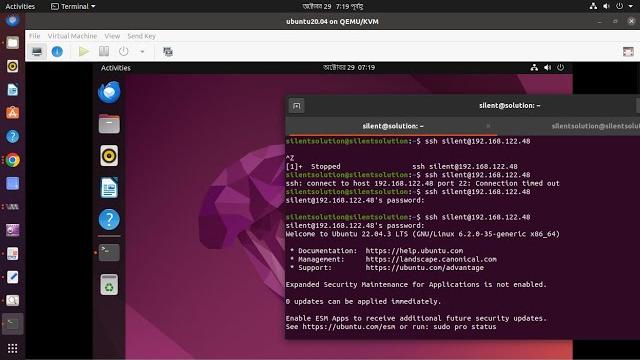Launch Rhythmbox from the guest dock
Image resolution: width=640 pixels, height=360 pixels.
pos(109,156)
